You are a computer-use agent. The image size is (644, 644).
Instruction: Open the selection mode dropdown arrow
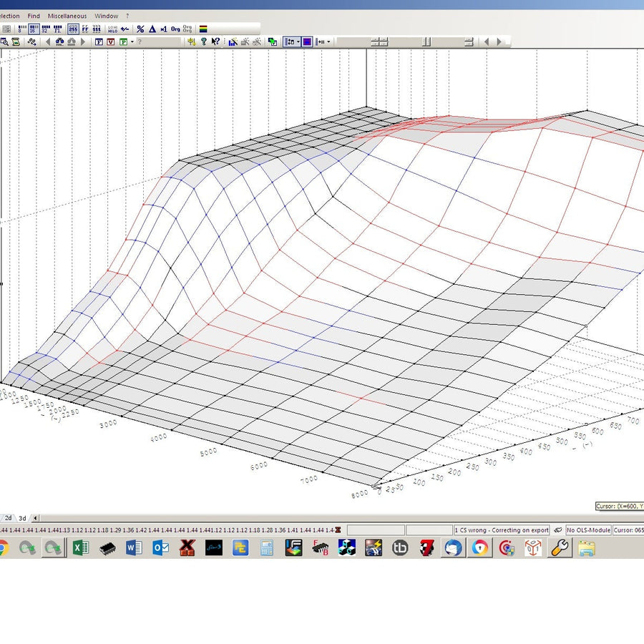pyautogui.click(x=298, y=42)
